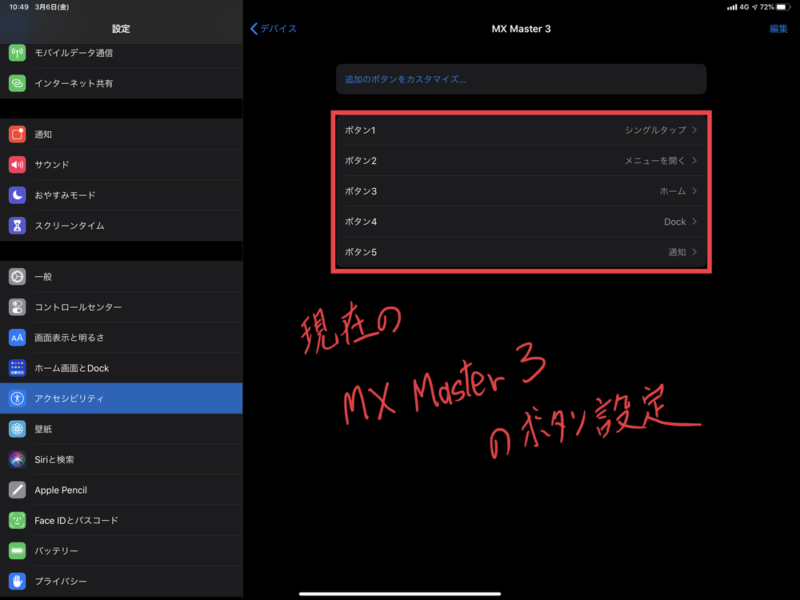
Task: Open Face IDとパスコード settings
Action: [x=121, y=520]
